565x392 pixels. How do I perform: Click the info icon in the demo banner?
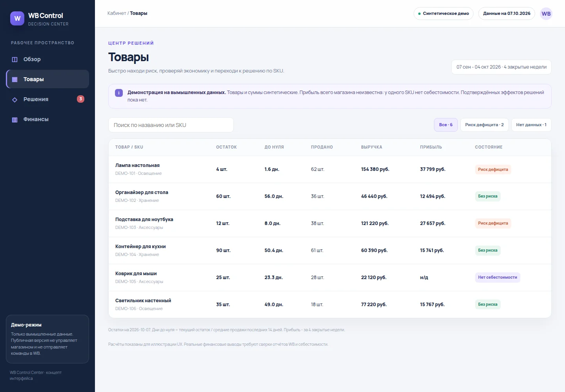(118, 93)
